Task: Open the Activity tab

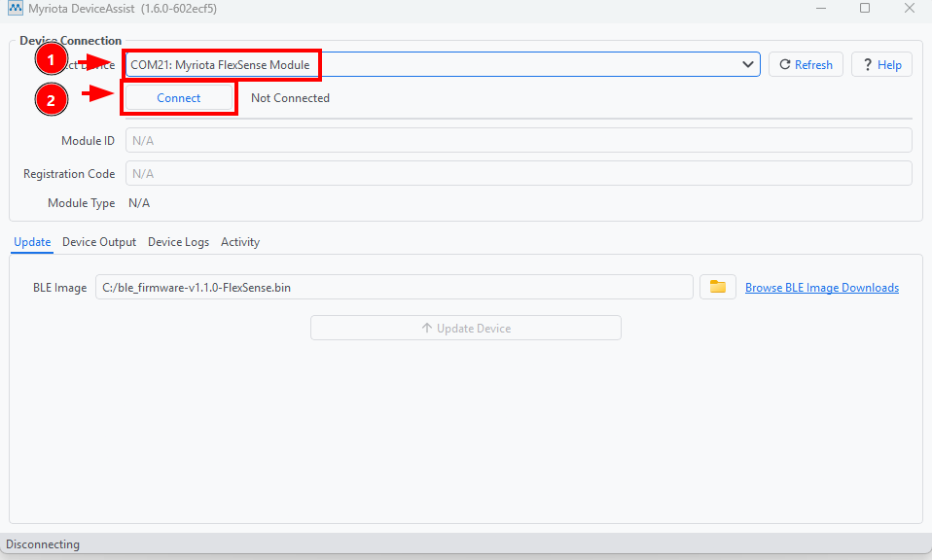Action: (x=240, y=242)
